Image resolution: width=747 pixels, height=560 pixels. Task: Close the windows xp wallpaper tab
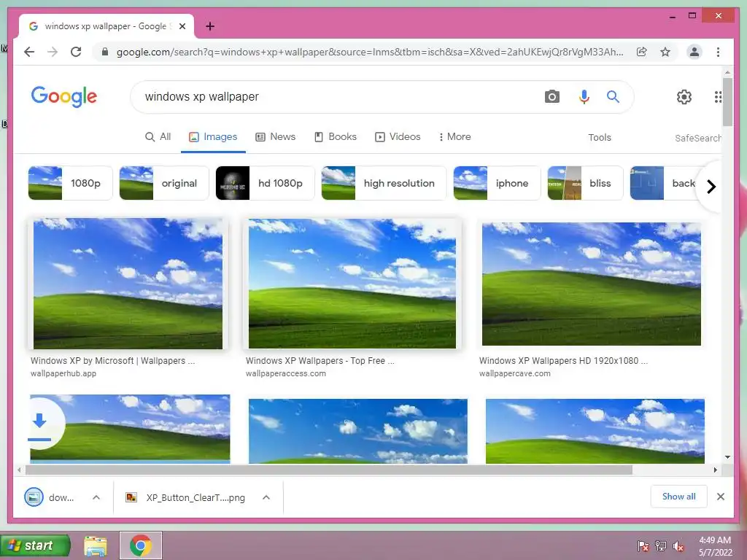coord(182,26)
